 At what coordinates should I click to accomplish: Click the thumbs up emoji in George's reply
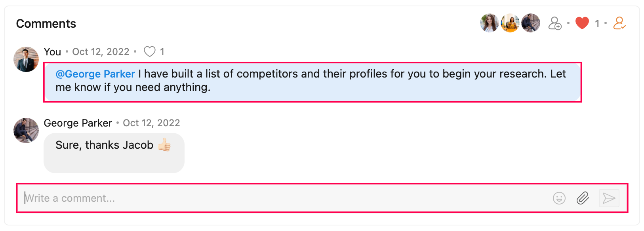point(164,145)
